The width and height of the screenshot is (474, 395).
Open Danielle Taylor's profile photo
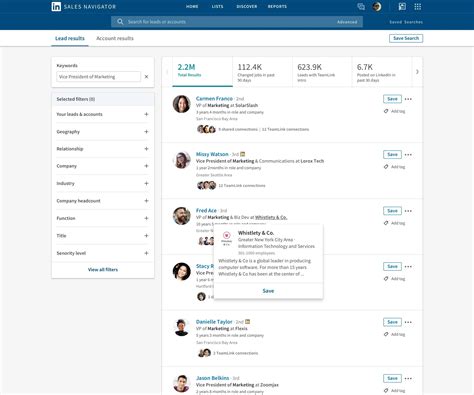182,327
